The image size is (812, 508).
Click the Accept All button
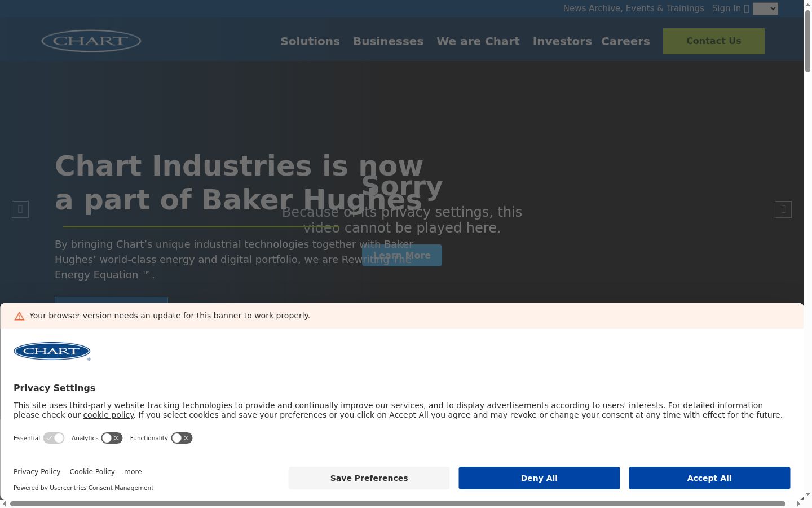(x=709, y=478)
